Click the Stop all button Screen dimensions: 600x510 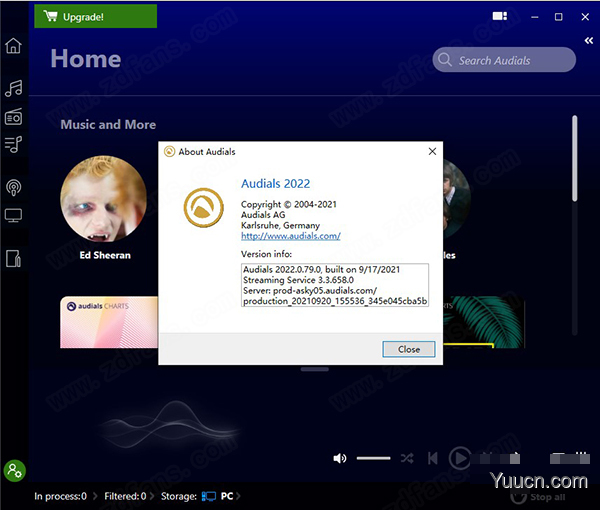pos(538,497)
